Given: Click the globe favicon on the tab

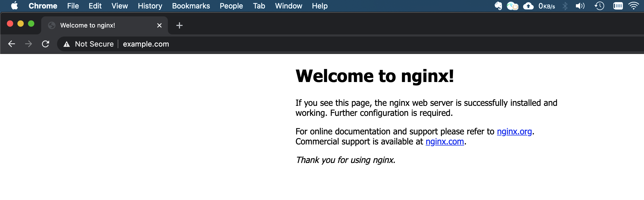Looking at the screenshot, I should coord(52,25).
